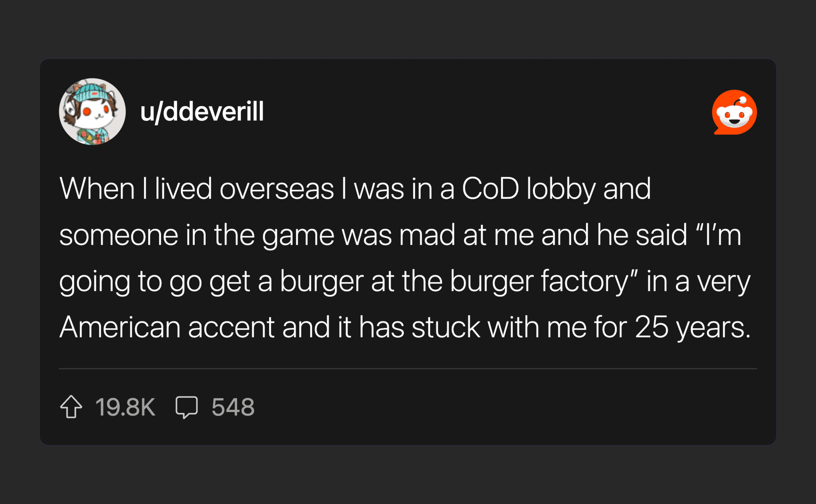Click the word "lobby" in the post

pyautogui.click(x=561, y=189)
